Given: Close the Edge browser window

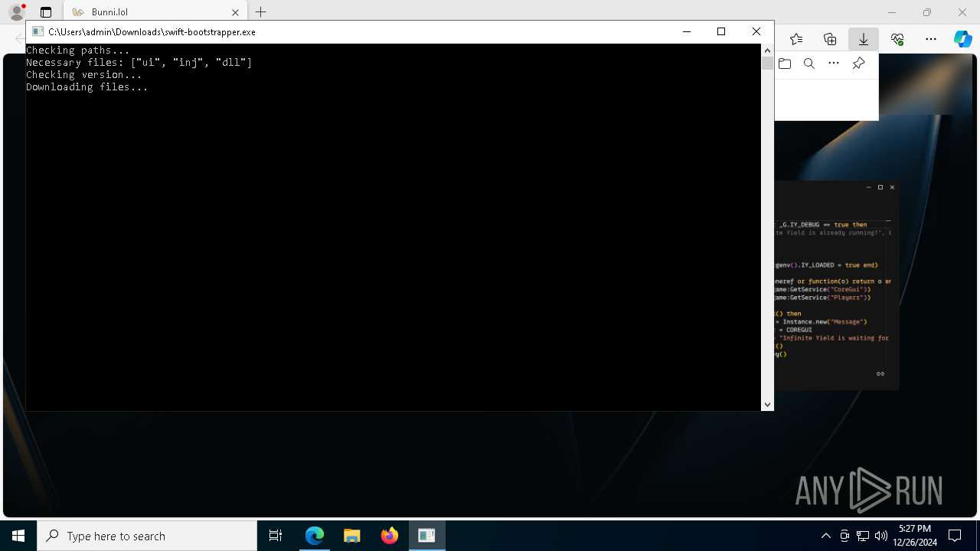Looking at the screenshot, I should coord(962,12).
